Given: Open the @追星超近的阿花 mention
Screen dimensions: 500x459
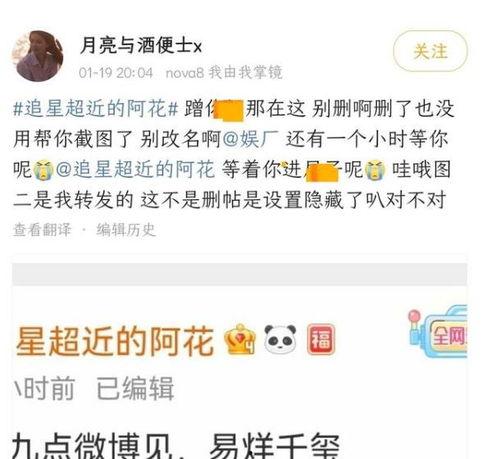Looking at the screenshot, I should [x=135, y=169].
